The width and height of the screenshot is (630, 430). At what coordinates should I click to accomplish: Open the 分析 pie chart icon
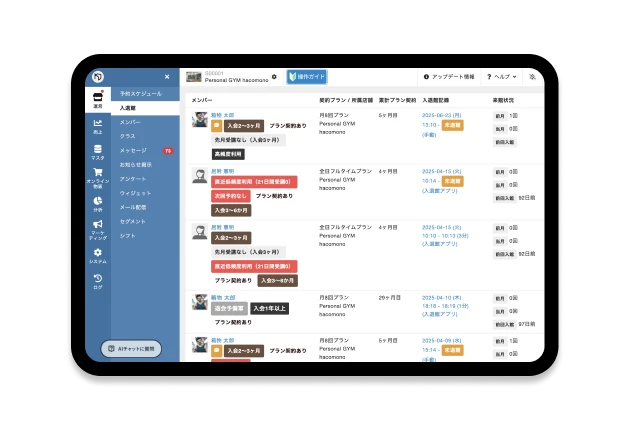97,201
